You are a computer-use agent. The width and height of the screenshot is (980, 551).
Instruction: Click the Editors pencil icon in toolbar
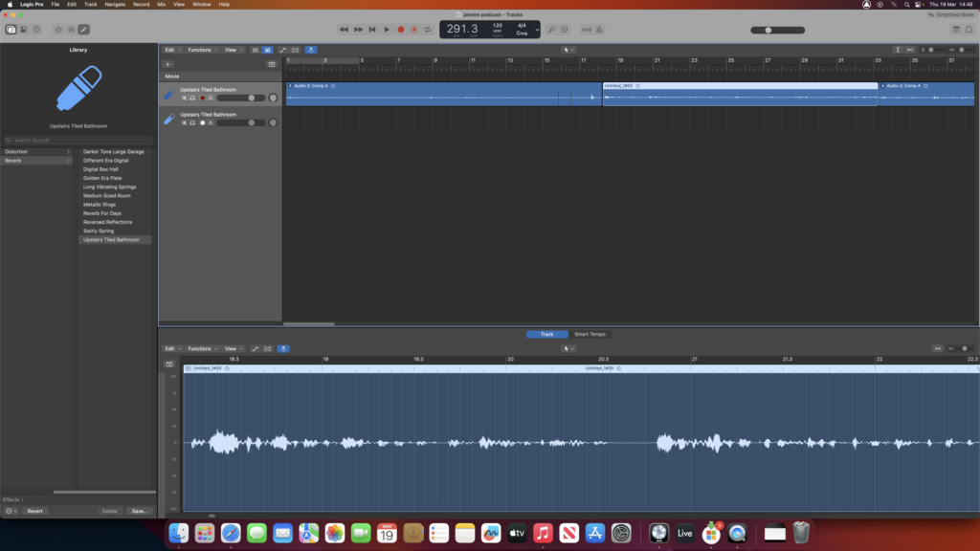[x=84, y=30]
